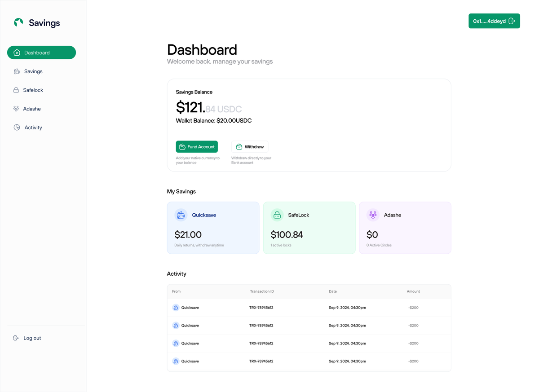Viewport: 539px width, 392px height.
Task: Open the SafeLock $100.84 savings card
Action: (x=309, y=228)
